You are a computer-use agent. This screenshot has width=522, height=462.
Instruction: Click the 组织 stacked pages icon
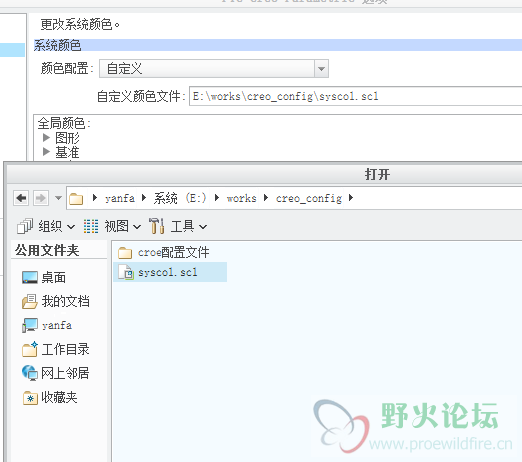point(25,226)
